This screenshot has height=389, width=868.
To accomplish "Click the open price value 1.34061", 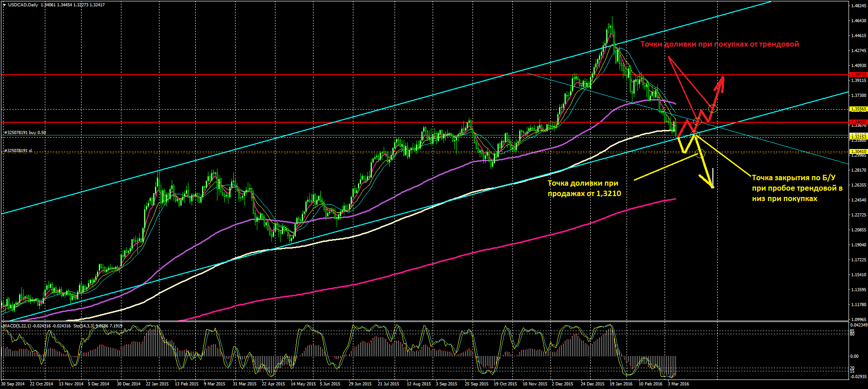I will point(48,5).
